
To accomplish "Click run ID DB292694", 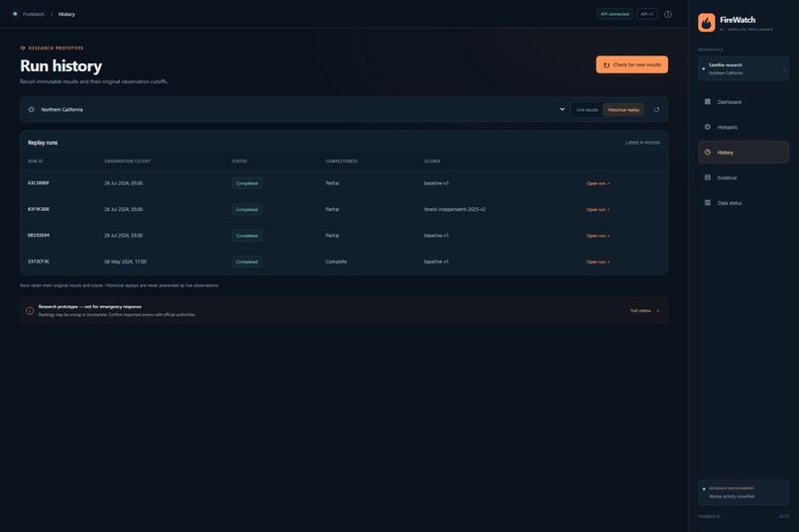I will tap(39, 235).
